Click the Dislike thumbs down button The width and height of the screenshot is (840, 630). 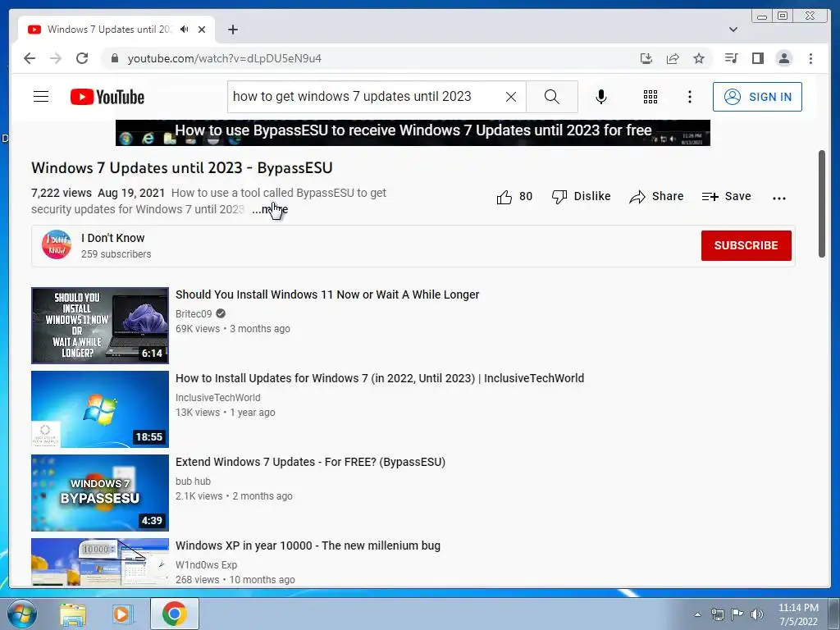click(x=582, y=197)
